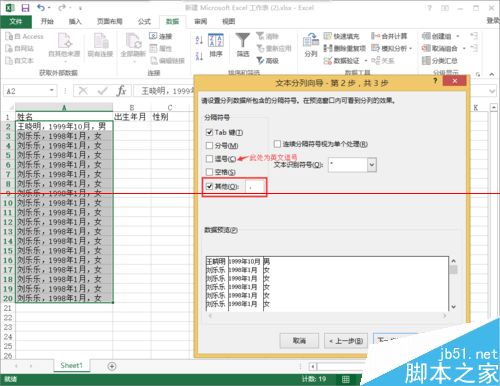Click sort ascending A-Z icon
500x386 pixels.
click(199, 41)
